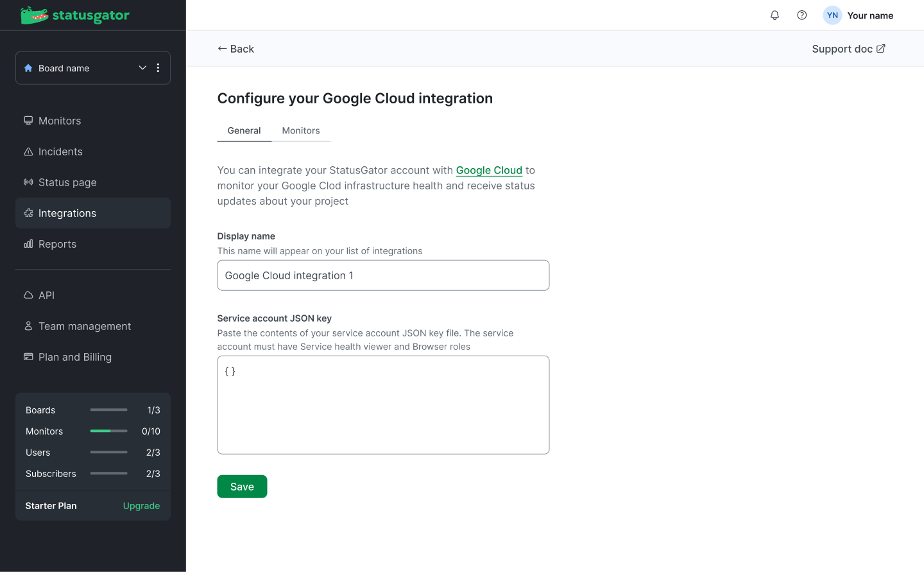Switch to the General tab

pos(244,130)
